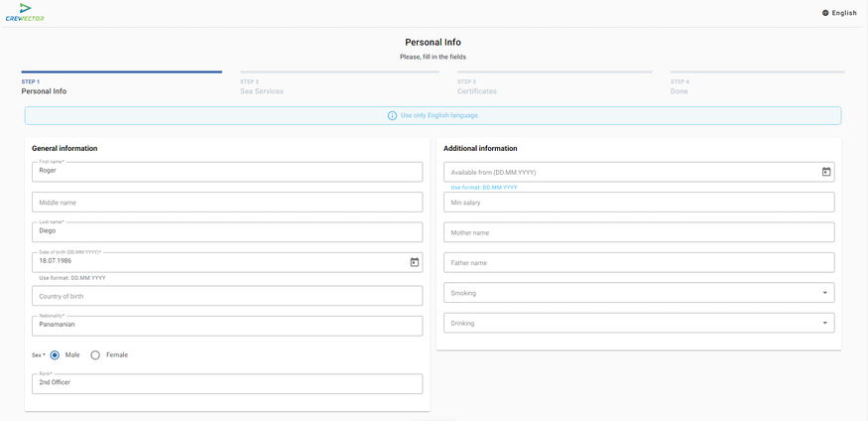Open the Date of birth calendar picker
Viewport: 868px width, 421px height.
pos(415,262)
